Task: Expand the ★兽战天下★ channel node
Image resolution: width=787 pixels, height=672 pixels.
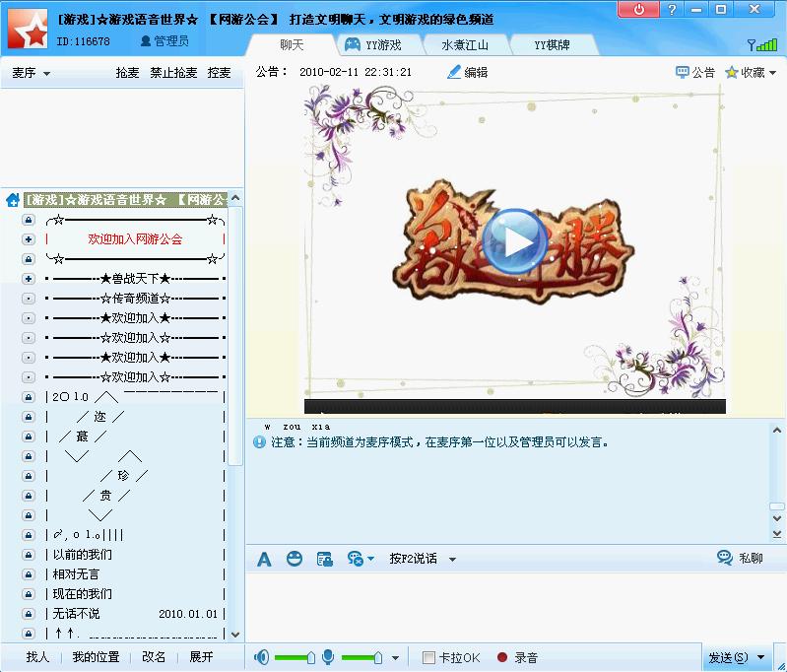Action: [29, 279]
